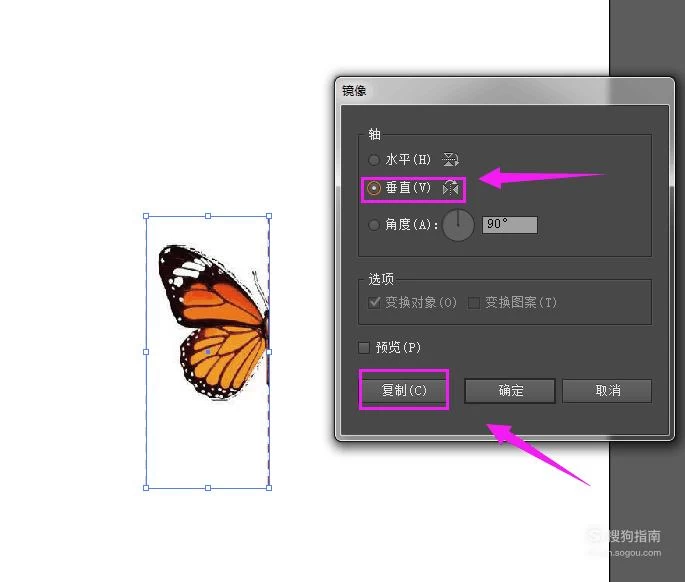Click the center point of the selection

click(x=208, y=352)
